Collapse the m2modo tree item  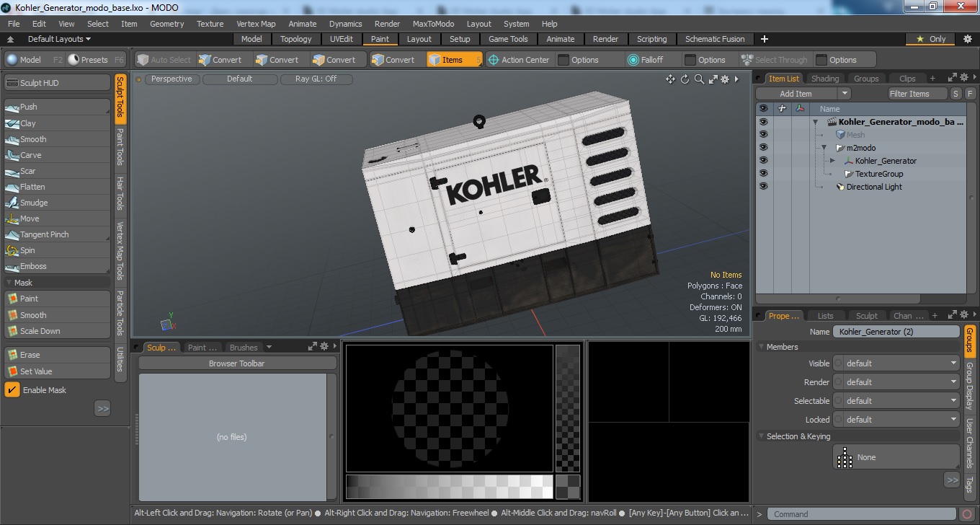click(824, 148)
